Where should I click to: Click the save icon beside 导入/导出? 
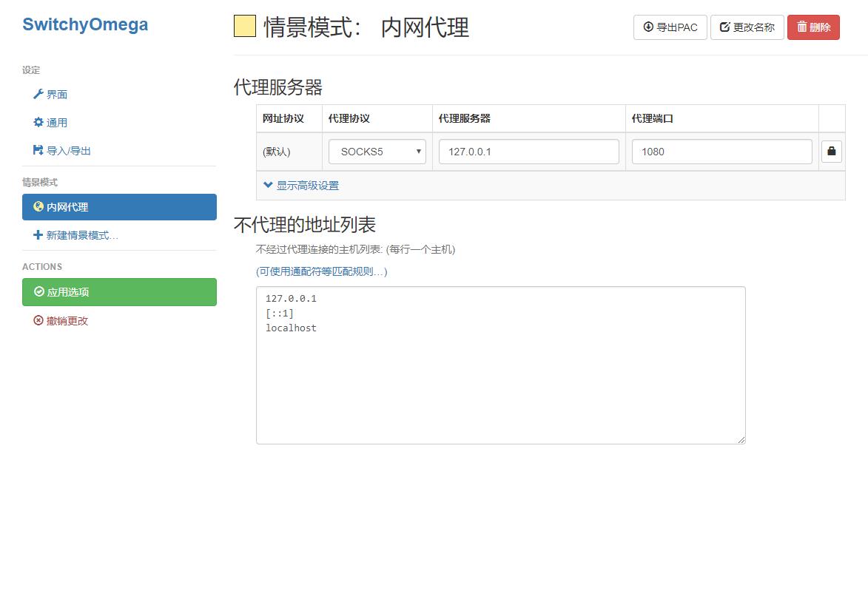[38, 150]
